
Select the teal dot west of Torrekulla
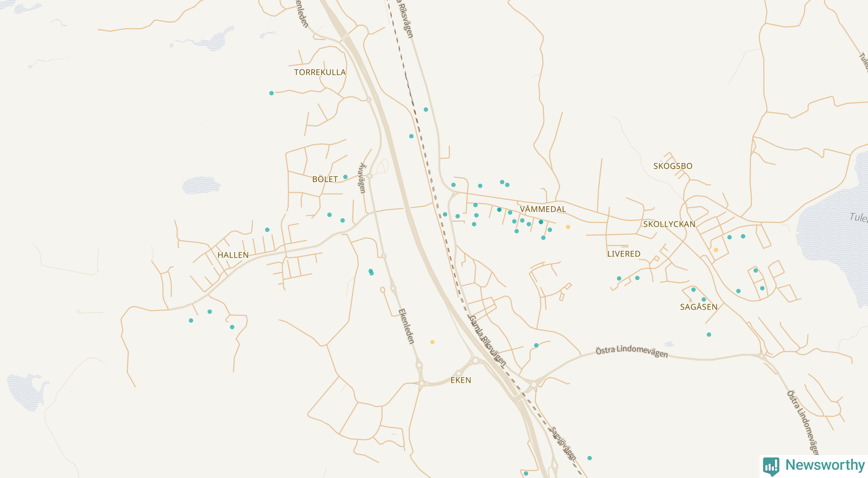click(271, 93)
